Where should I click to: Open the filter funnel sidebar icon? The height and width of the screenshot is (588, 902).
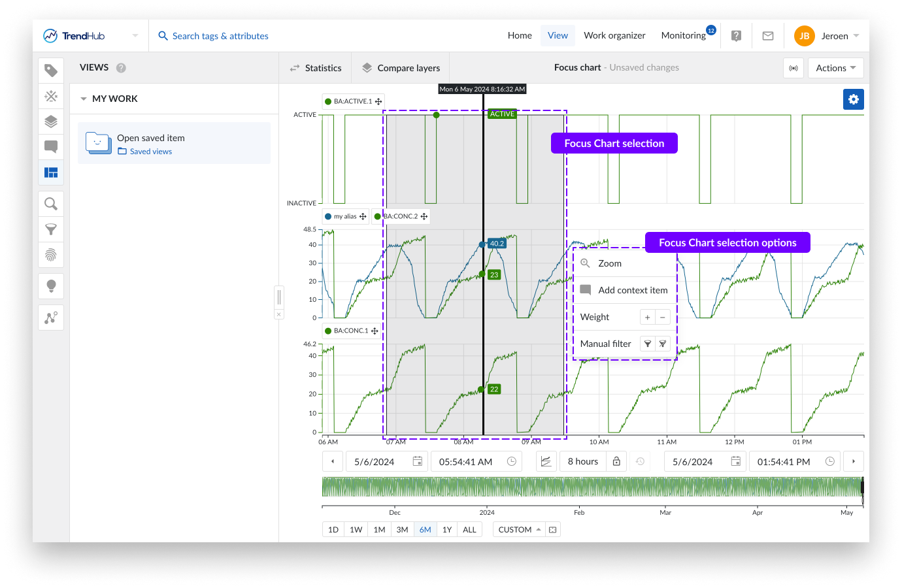(51, 229)
